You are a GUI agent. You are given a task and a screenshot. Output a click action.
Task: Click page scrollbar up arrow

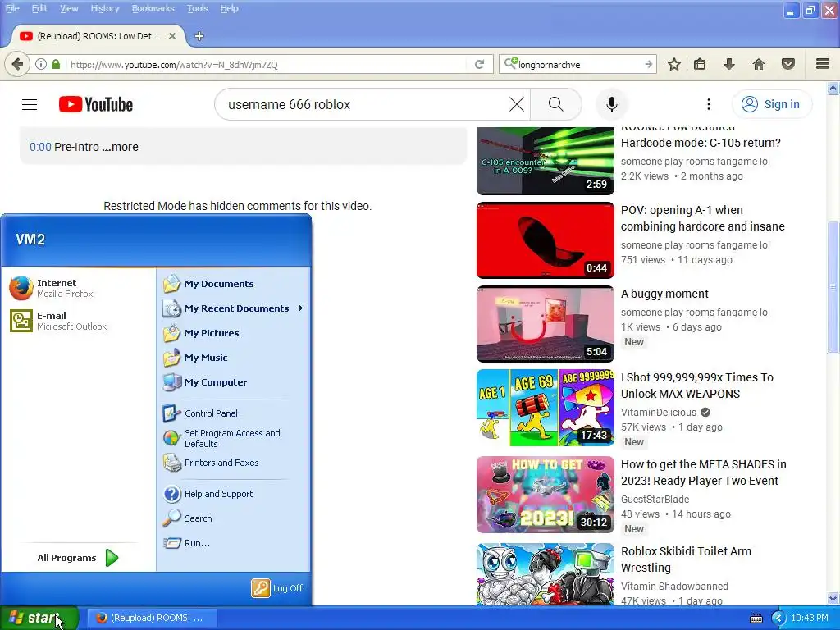click(833, 89)
